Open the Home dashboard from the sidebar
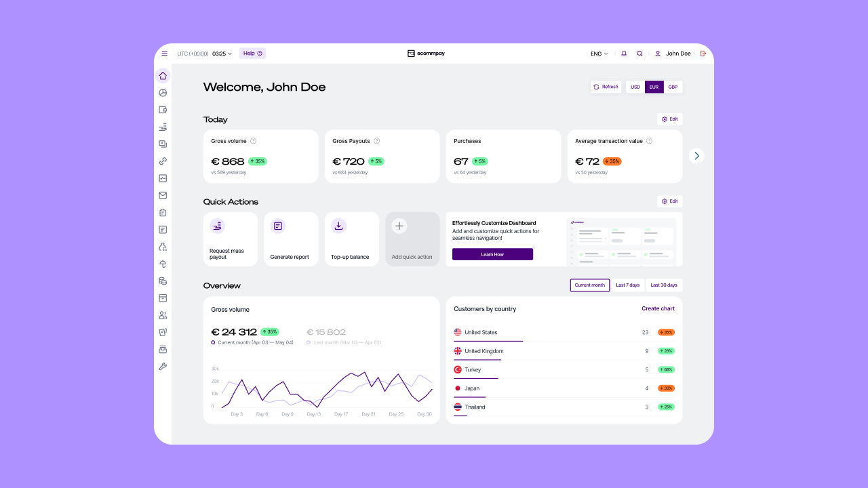This screenshot has width=868, height=488. tap(163, 75)
